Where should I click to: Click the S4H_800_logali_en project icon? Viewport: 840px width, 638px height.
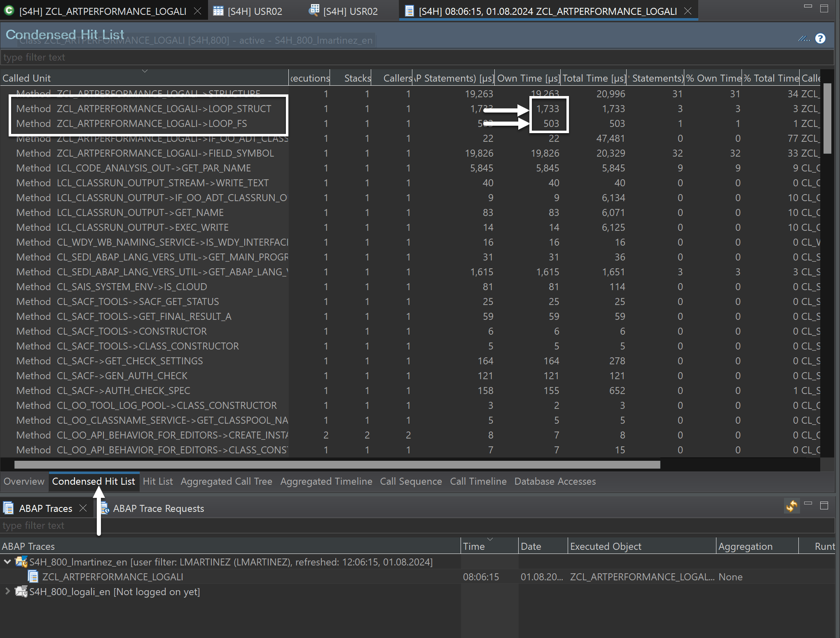tap(21, 591)
